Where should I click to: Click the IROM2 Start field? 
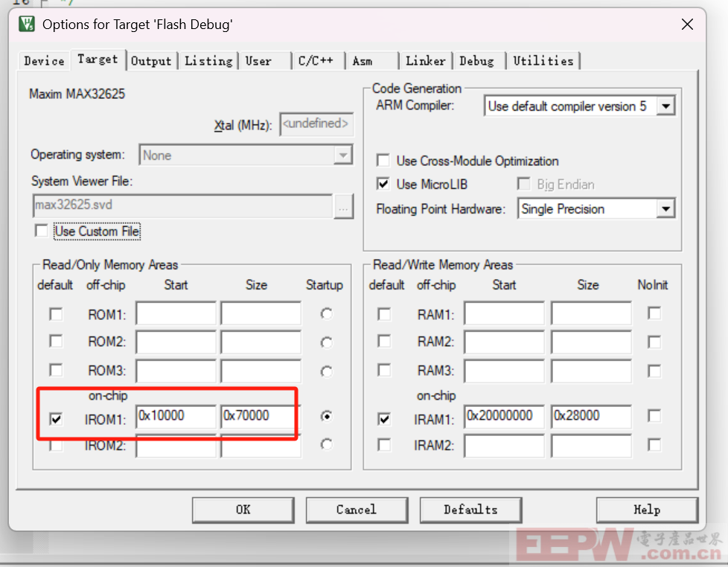[176, 446]
